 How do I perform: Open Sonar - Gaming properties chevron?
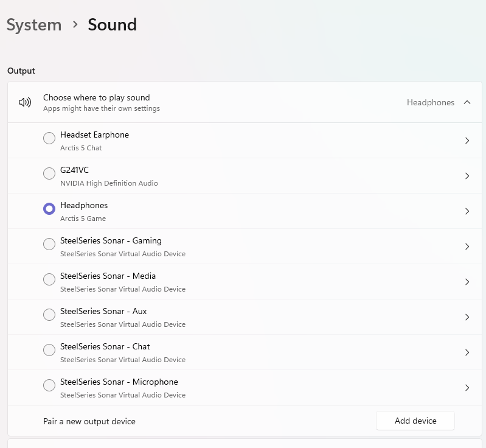(x=467, y=247)
